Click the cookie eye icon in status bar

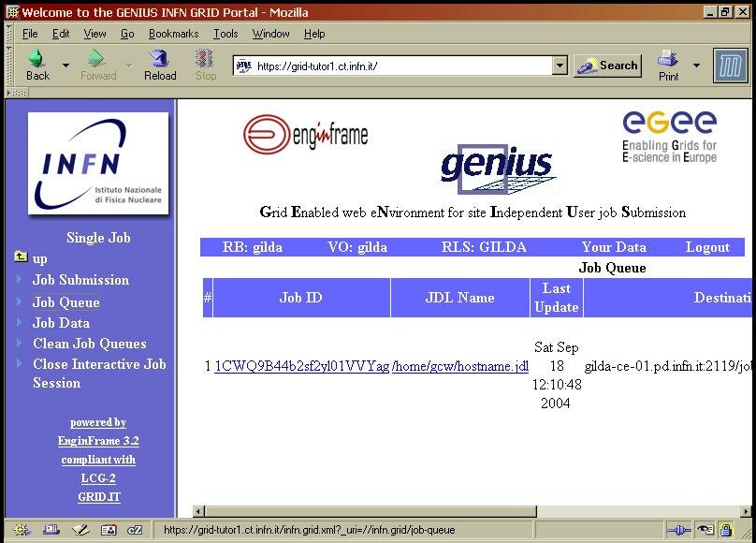705,530
